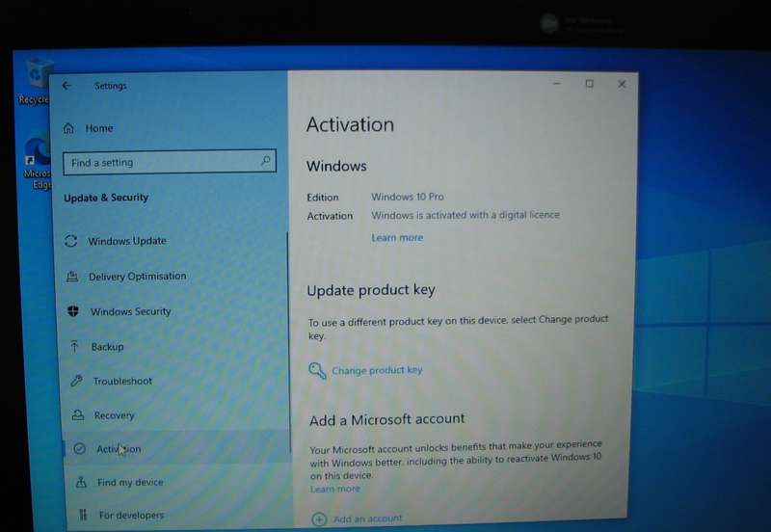Click the Update product key heading
Image resolution: width=771 pixels, height=532 pixels.
pos(371,290)
